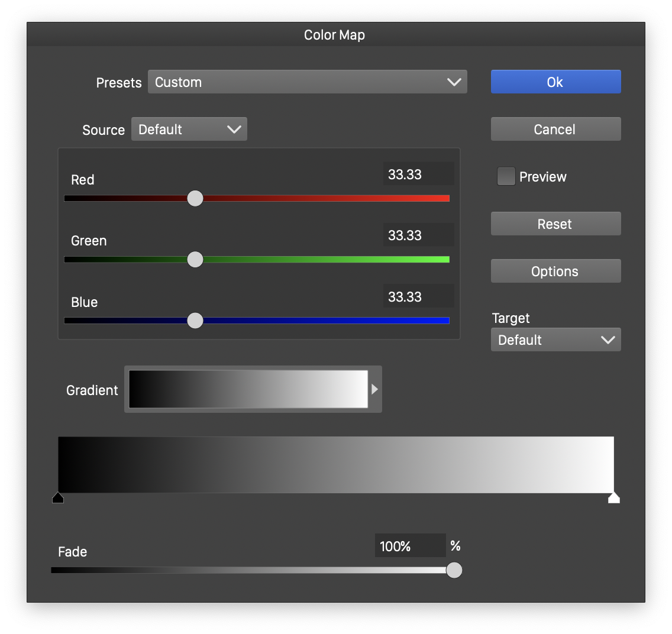Expand the Source dropdown

click(189, 130)
